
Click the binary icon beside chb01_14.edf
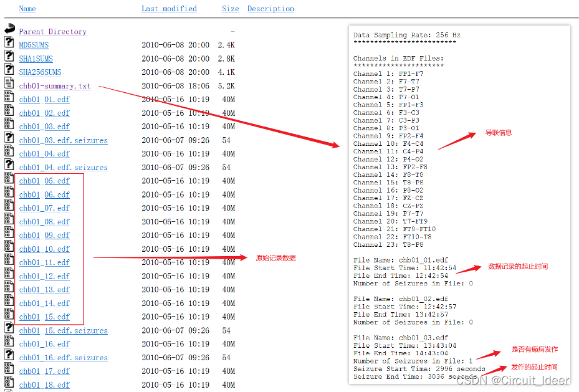click(9, 300)
